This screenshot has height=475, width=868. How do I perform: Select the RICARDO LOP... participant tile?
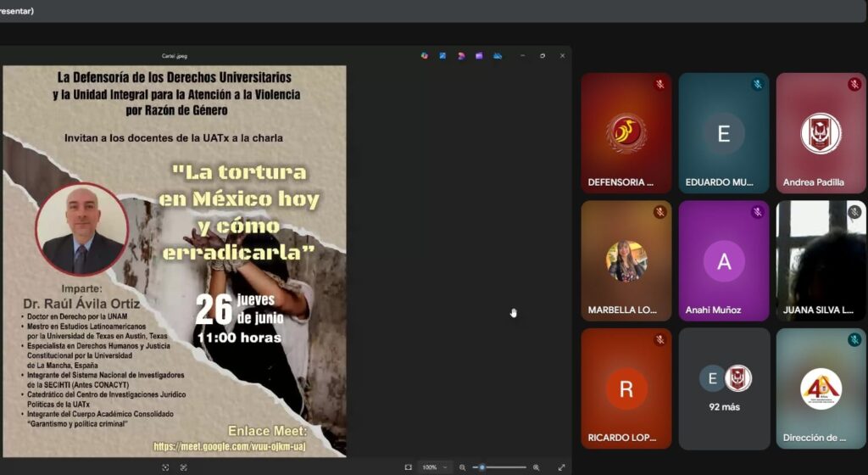(626, 388)
